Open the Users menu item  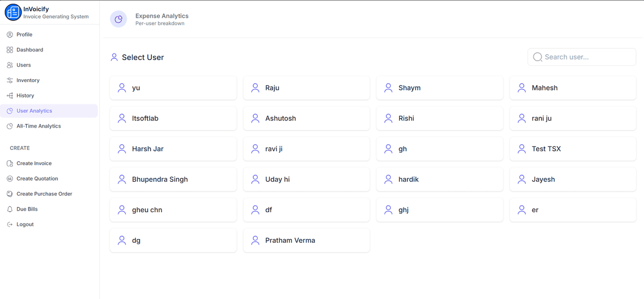tap(24, 65)
